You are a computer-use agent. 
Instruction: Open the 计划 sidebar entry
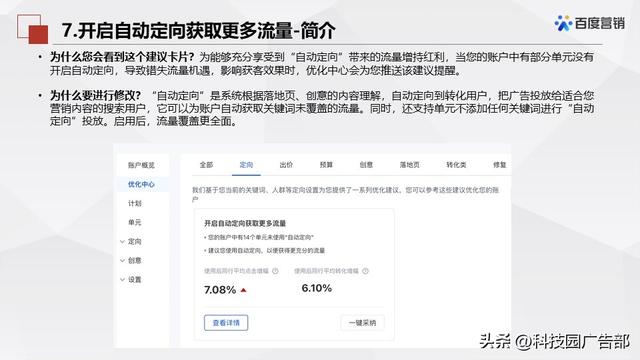click(x=135, y=203)
